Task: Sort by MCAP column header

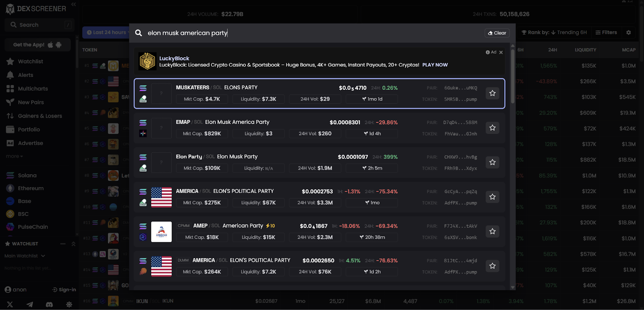Action: pyautogui.click(x=629, y=50)
